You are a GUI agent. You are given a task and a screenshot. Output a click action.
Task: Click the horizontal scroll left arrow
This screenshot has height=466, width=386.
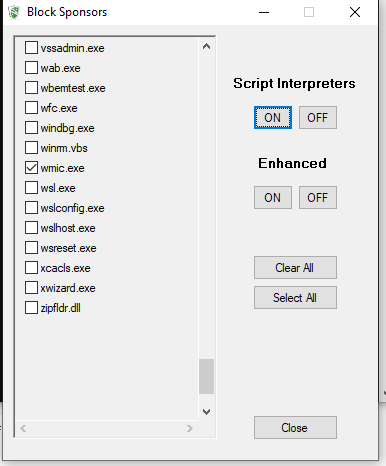[x=23, y=428]
